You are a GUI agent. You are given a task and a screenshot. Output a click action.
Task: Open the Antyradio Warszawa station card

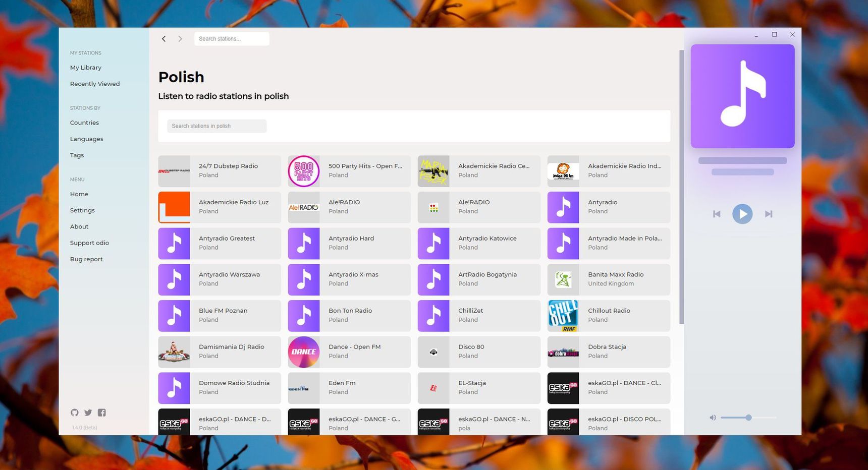(220, 280)
